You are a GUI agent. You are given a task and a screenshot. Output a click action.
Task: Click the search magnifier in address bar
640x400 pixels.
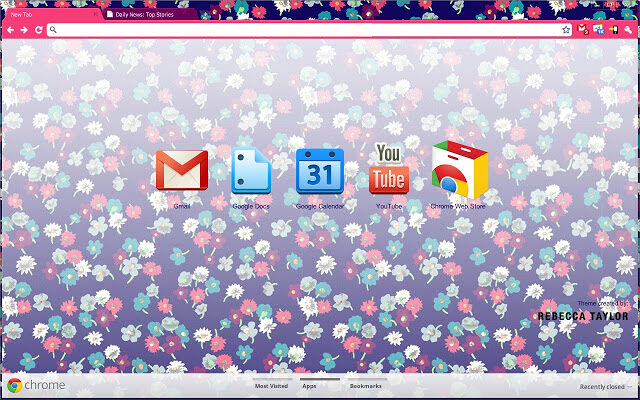tap(53, 30)
